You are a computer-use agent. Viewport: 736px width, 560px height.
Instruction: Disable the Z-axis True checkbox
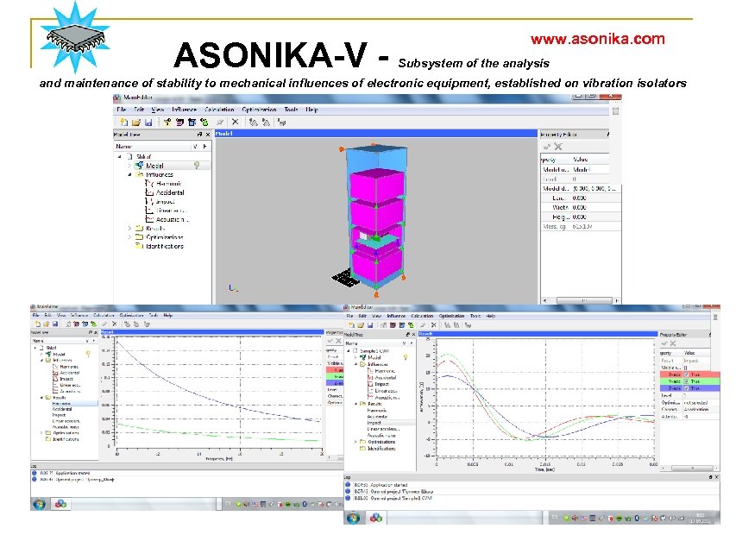(687, 388)
